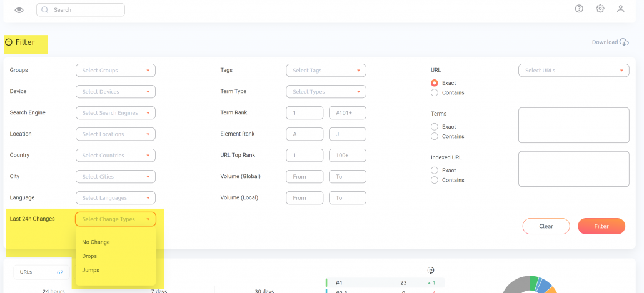Click Volume (Local) To field
Image resolution: width=644 pixels, height=293 pixels.
click(x=348, y=198)
